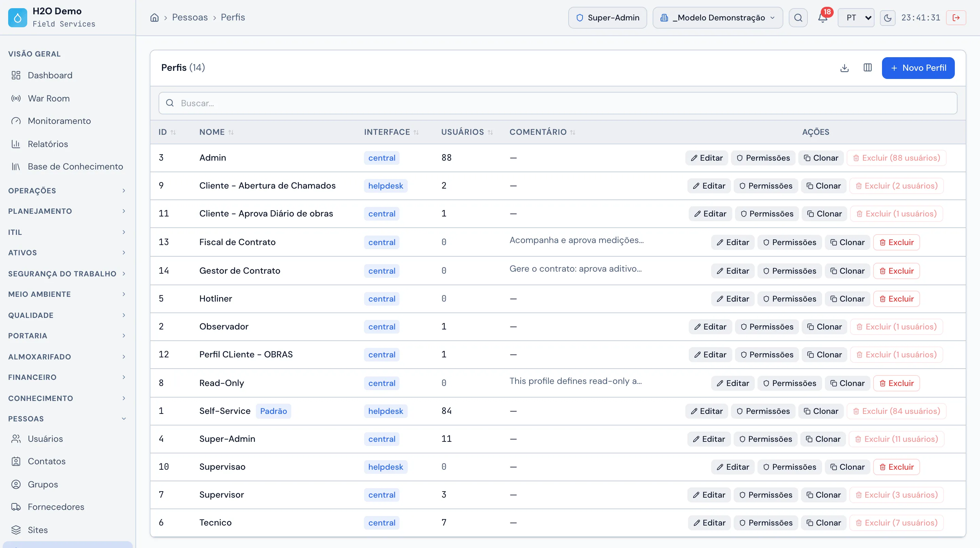Edit the Gestor de Contrato profile

pos(733,271)
